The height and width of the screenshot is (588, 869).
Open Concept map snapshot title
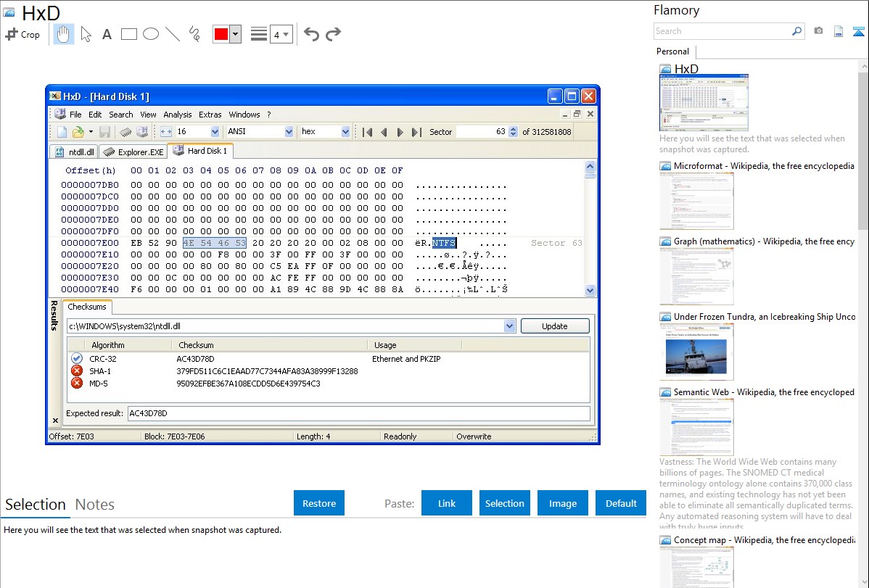tap(764, 539)
